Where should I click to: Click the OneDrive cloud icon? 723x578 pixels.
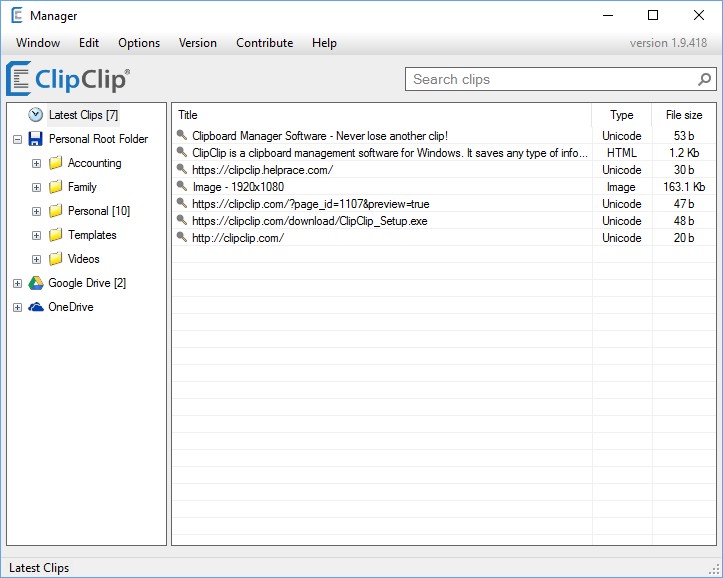pyautogui.click(x=36, y=307)
